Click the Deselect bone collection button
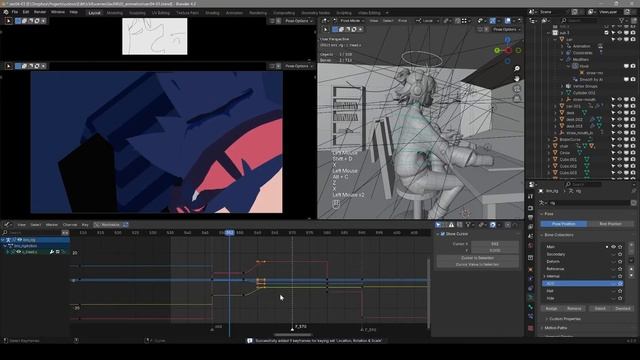Screen dimensions: 640x360 [x=622, y=309]
